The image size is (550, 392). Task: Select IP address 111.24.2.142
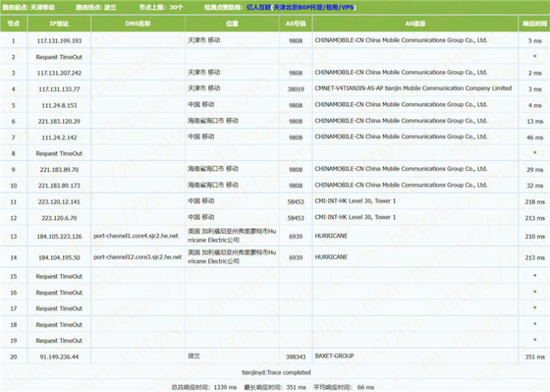click(x=59, y=137)
